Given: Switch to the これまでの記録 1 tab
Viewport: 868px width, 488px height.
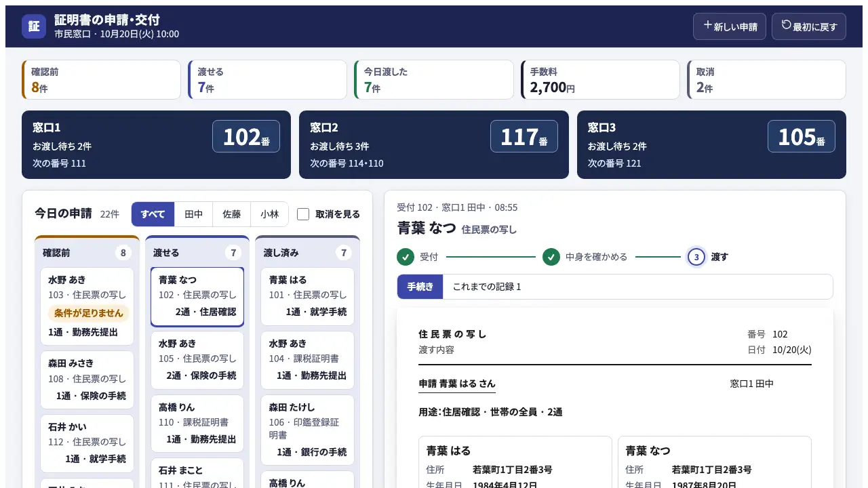Looking at the screenshot, I should point(487,287).
